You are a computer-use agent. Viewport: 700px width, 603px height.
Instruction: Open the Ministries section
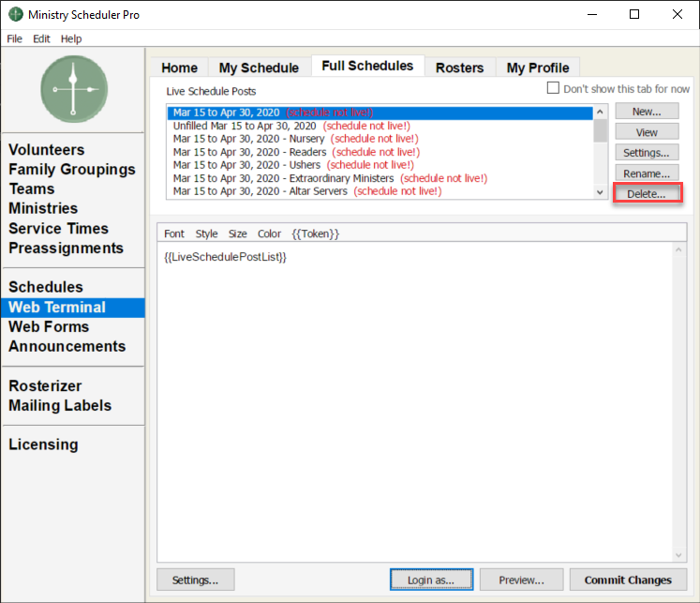[43, 208]
